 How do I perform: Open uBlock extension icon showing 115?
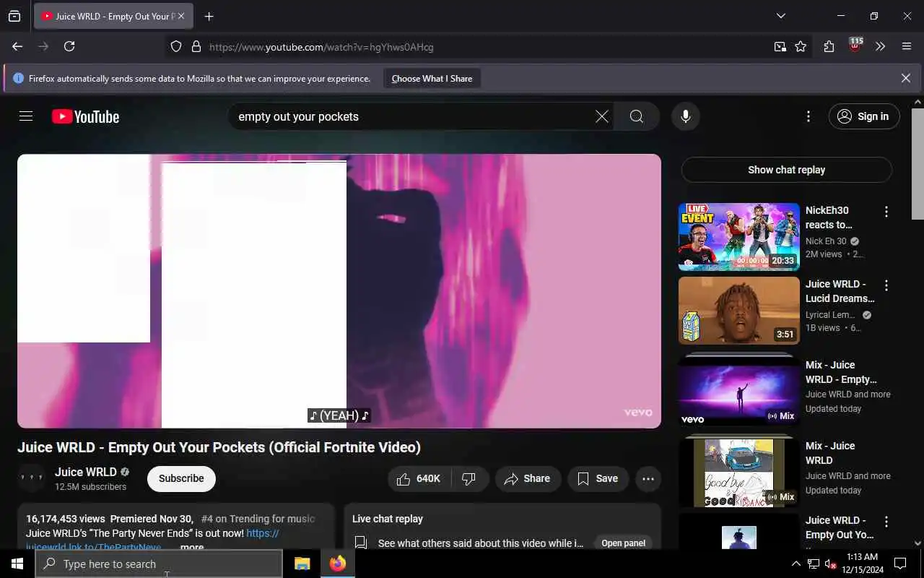pos(855,46)
